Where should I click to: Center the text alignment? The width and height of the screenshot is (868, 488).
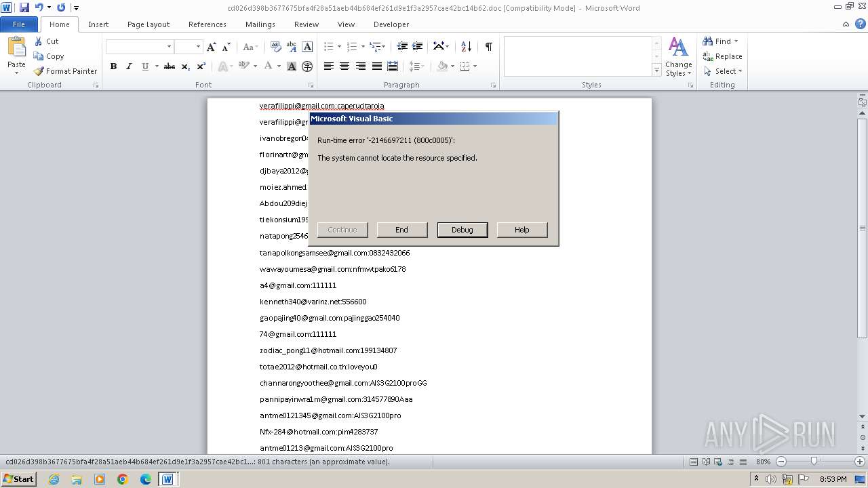(x=344, y=66)
